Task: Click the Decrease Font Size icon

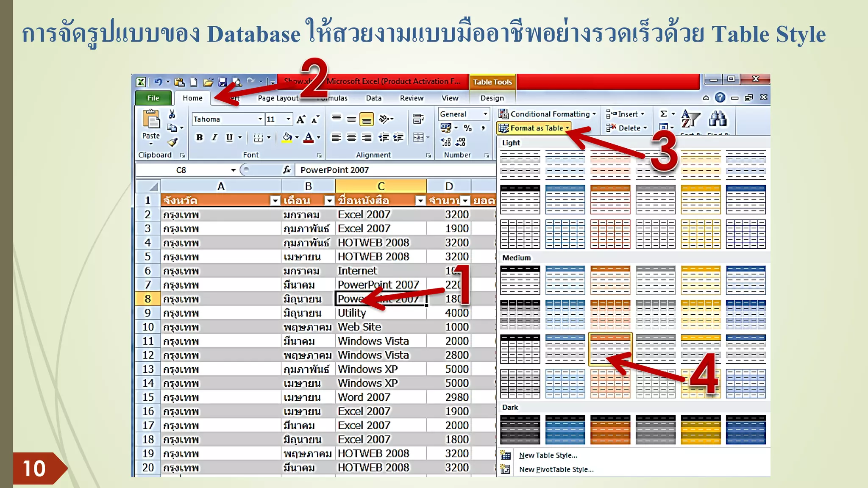Action: pyautogui.click(x=315, y=119)
